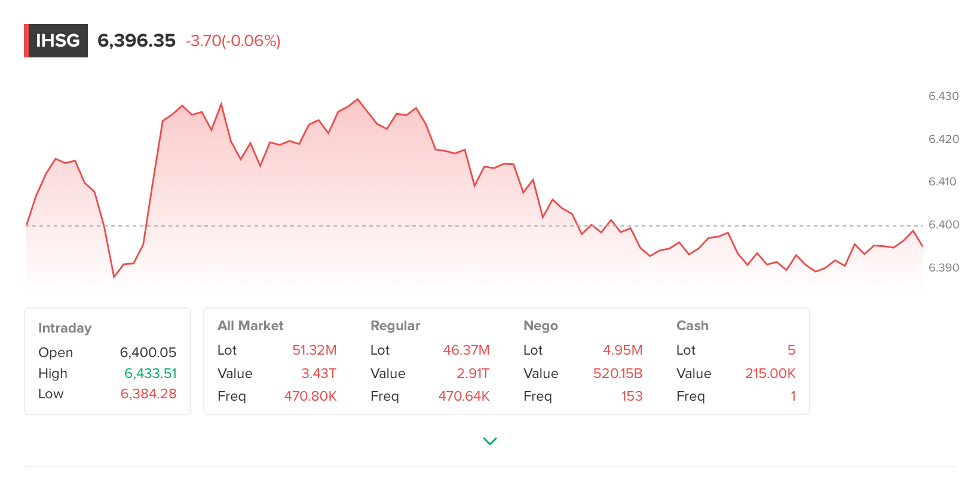The width and height of the screenshot is (980, 482).
Task: Click the Cash Freq count of 1
Action: 793,396
